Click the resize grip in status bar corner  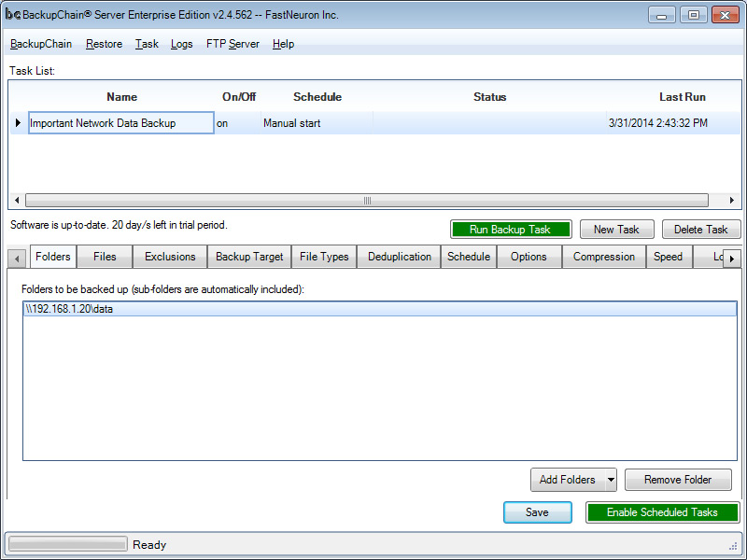pyautogui.click(x=733, y=547)
